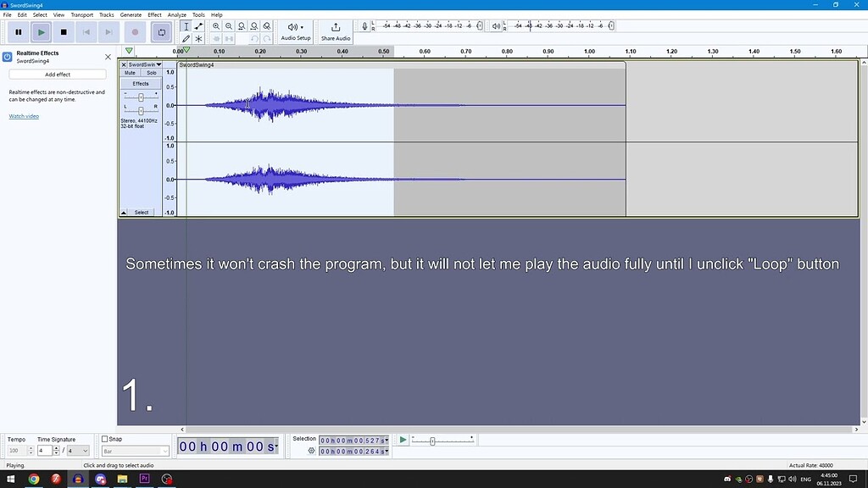Click the track Effects button
The image size is (868, 488).
coord(141,84)
